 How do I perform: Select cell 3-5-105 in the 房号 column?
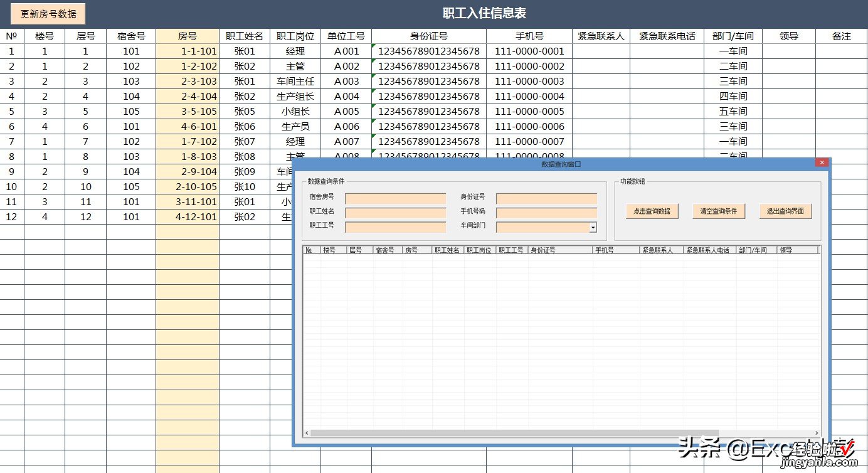pos(188,112)
